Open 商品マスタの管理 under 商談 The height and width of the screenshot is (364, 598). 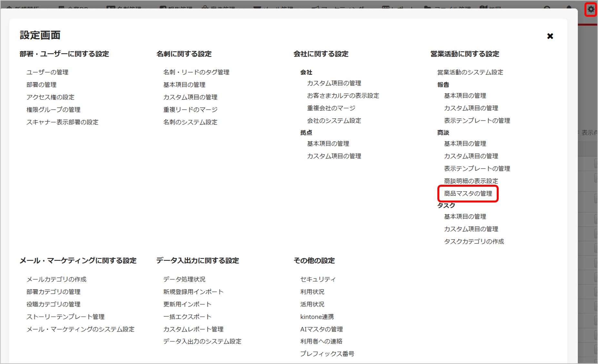tap(468, 193)
